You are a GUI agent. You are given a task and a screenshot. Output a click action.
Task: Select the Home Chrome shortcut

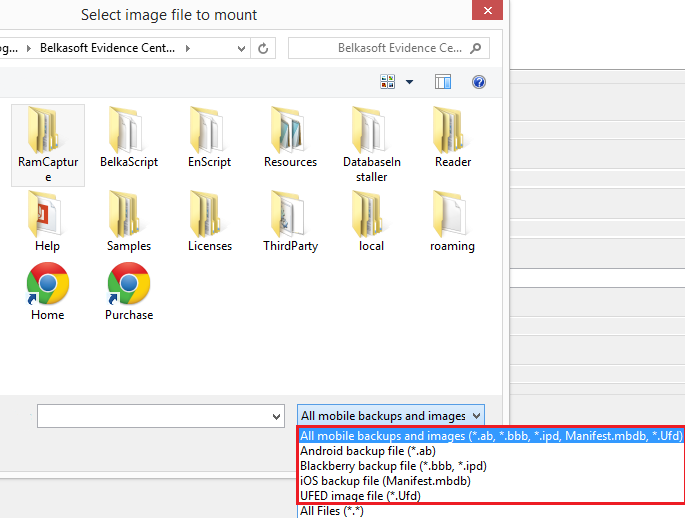point(47,292)
